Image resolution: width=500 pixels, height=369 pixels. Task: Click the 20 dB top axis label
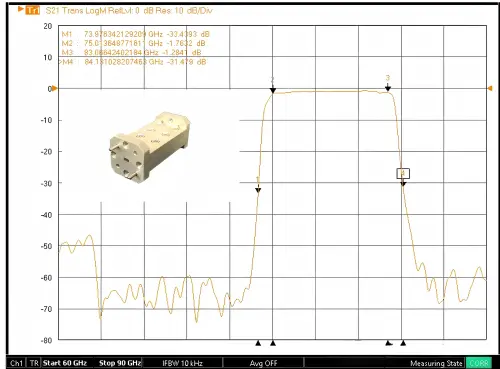(48, 26)
